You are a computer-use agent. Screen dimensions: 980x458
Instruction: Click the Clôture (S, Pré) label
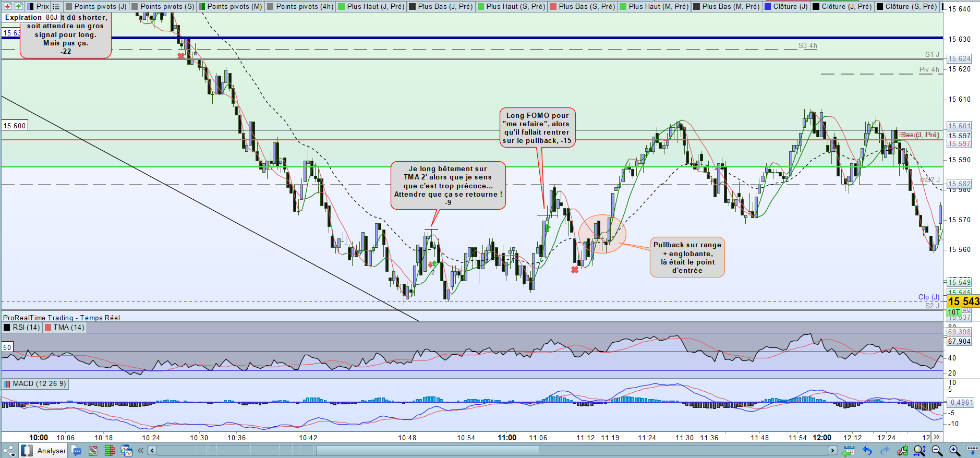911,6
